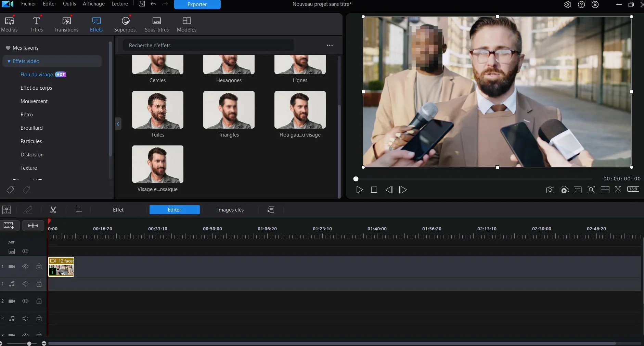Step to the previous frame
The height and width of the screenshot is (346, 644).
tap(389, 190)
